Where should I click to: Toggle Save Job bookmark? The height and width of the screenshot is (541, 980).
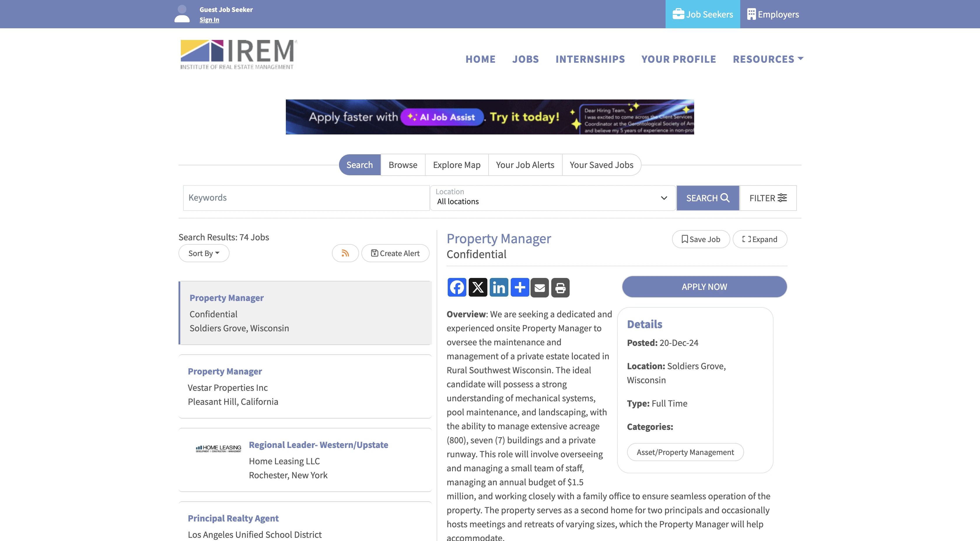pyautogui.click(x=700, y=239)
